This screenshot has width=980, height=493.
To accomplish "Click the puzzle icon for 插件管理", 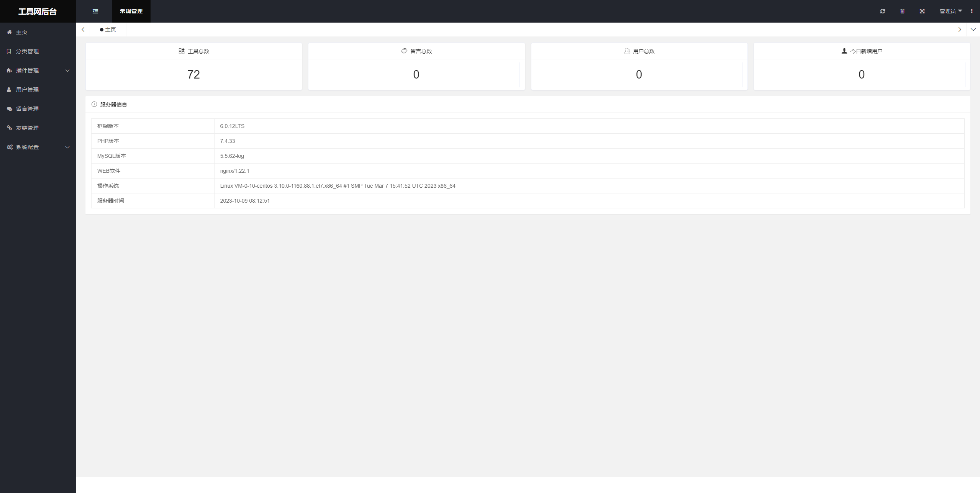I will 9,70.
